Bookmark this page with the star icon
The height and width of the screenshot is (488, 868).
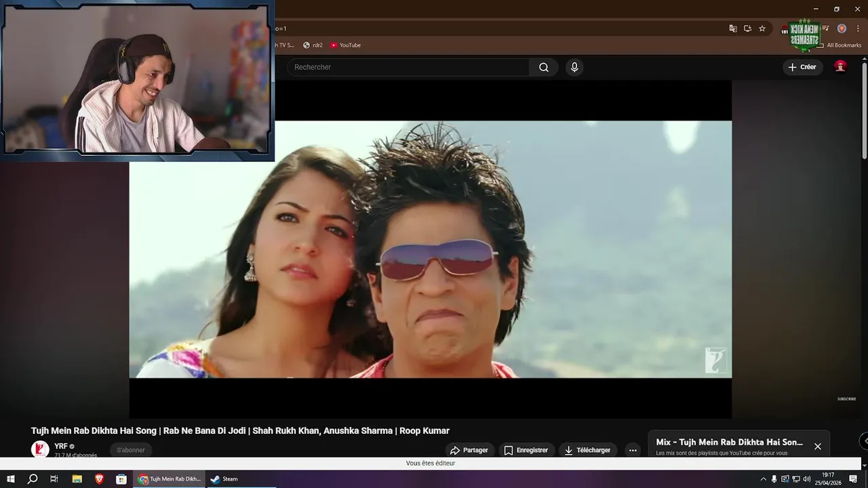pyautogui.click(x=762, y=28)
